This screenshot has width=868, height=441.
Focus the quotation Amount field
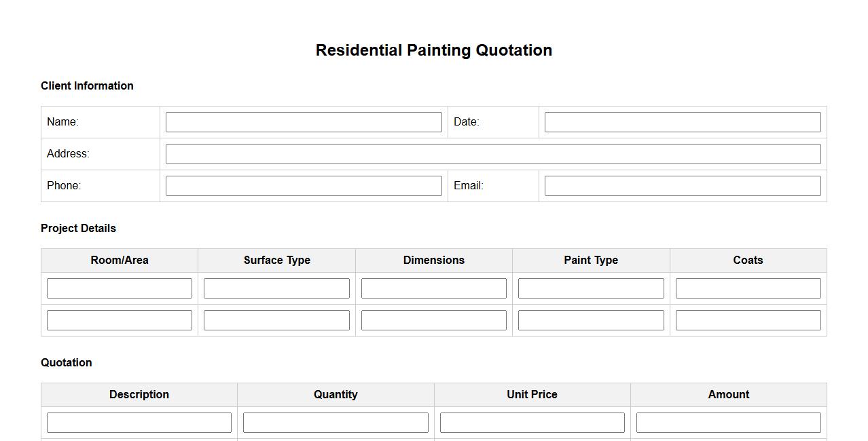pos(728,423)
